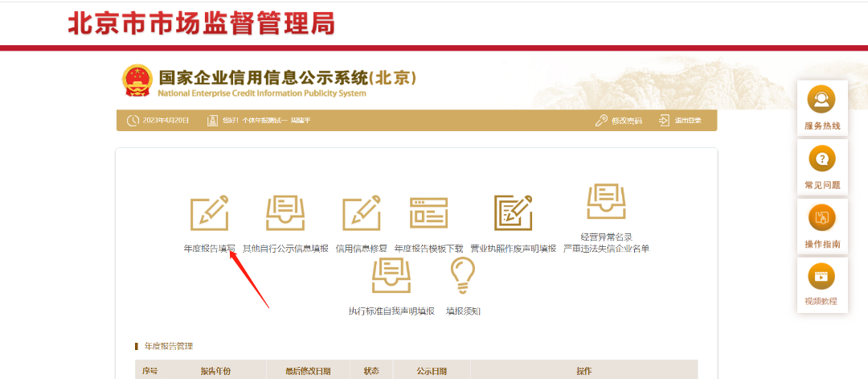Click the 视频教程 sidebar label

click(x=821, y=302)
